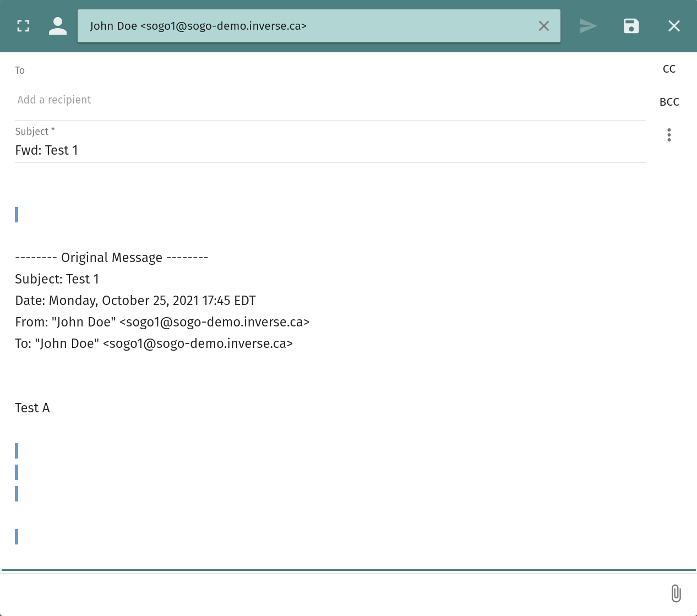Open the John Doe sender identity selector
The width and height of the screenshot is (697, 616).
(308, 26)
